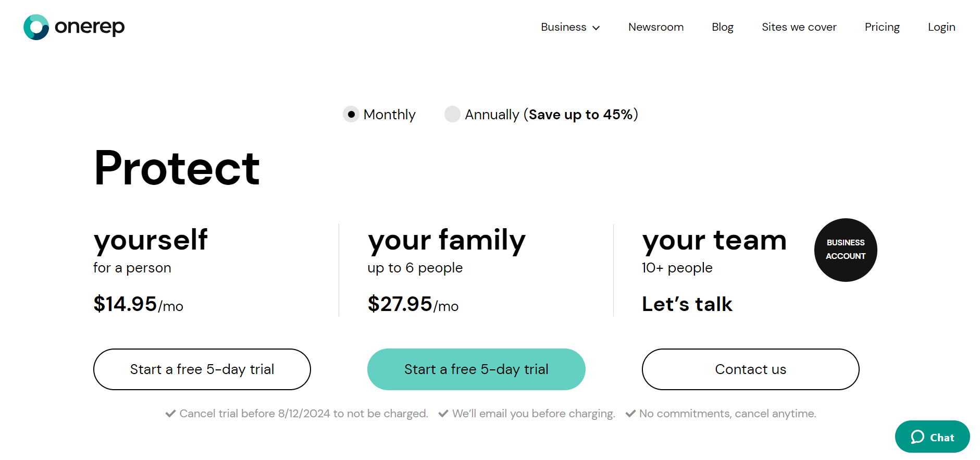Screen dimensions: 980x460
Task: Open Sites we cover page
Action: point(799,27)
